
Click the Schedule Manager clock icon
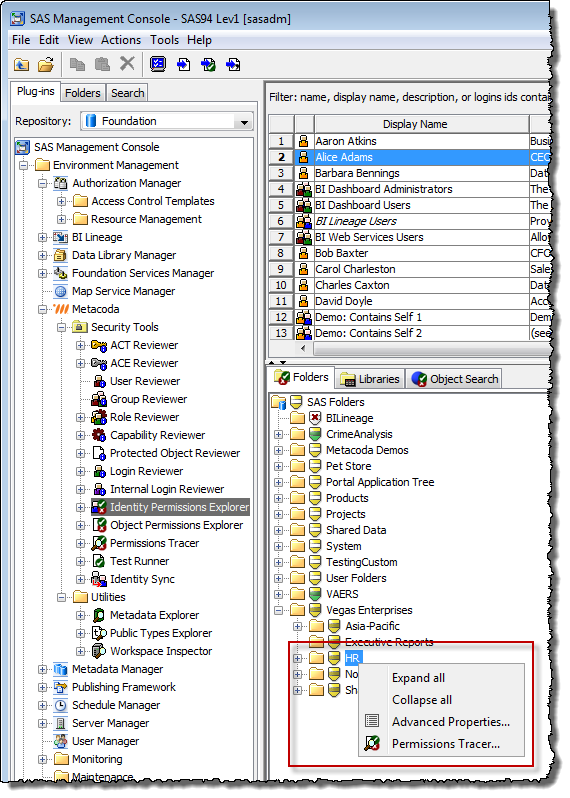(61, 705)
